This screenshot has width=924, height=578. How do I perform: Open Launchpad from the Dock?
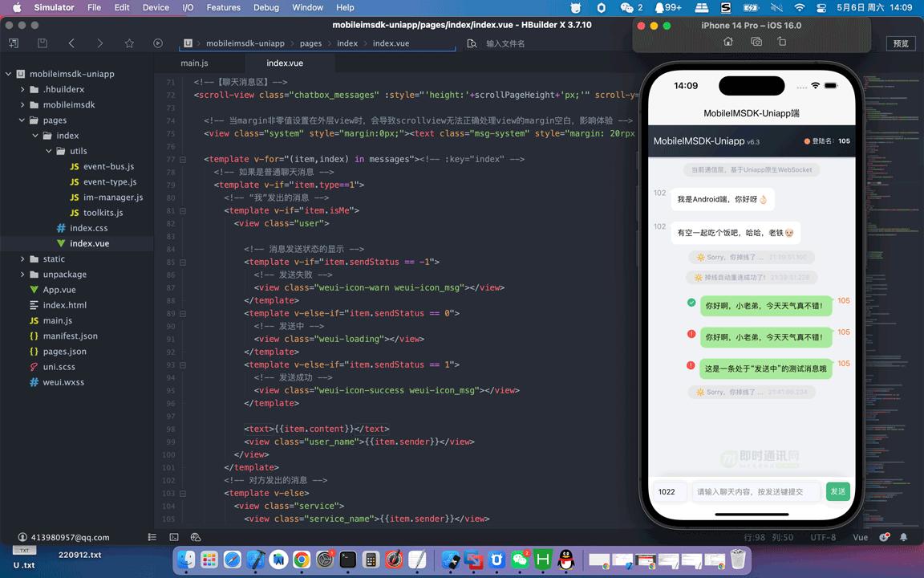point(209,559)
